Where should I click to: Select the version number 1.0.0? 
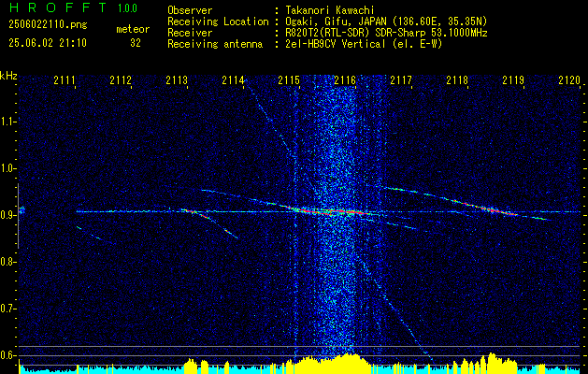(x=127, y=8)
